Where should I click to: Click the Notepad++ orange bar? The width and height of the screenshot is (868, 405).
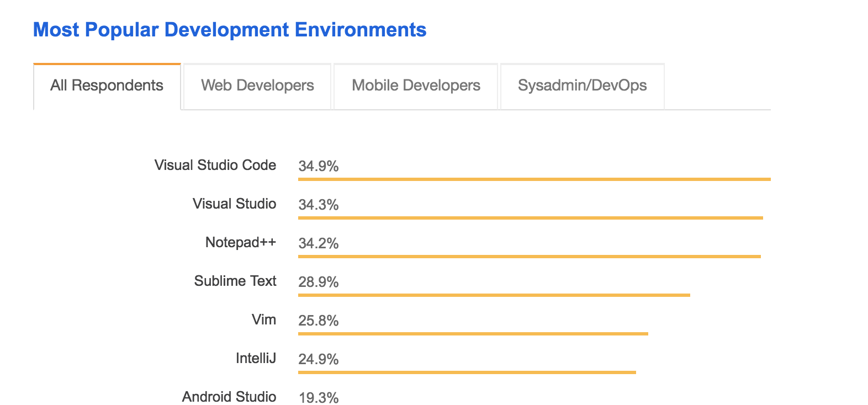click(530, 257)
